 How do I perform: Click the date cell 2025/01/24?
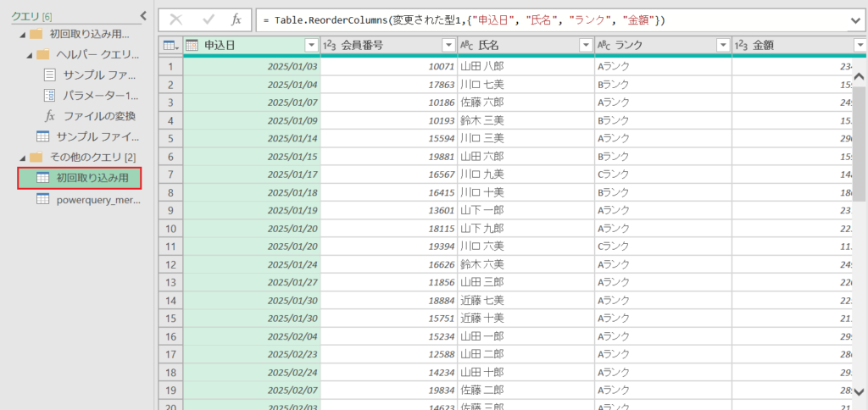(252, 264)
